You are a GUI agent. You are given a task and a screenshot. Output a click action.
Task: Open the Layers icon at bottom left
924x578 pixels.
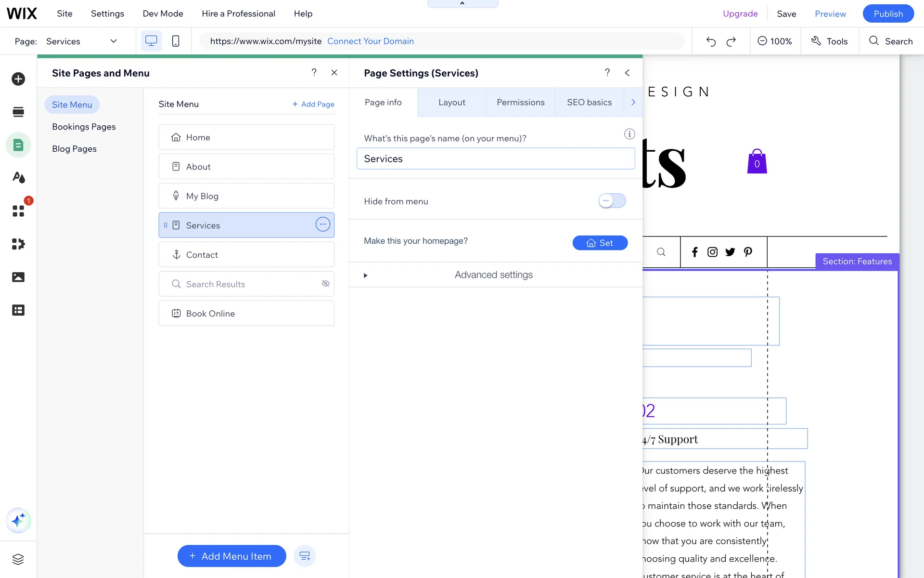(x=18, y=559)
